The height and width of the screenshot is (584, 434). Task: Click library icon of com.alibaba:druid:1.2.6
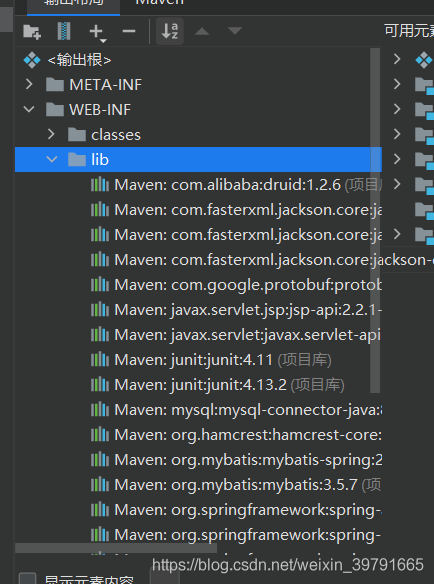pyautogui.click(x=100, y=185)
